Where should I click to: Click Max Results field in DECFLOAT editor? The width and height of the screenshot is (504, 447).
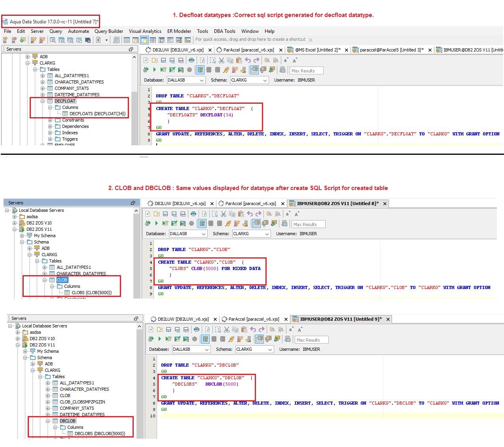click(x=307, y=71)
